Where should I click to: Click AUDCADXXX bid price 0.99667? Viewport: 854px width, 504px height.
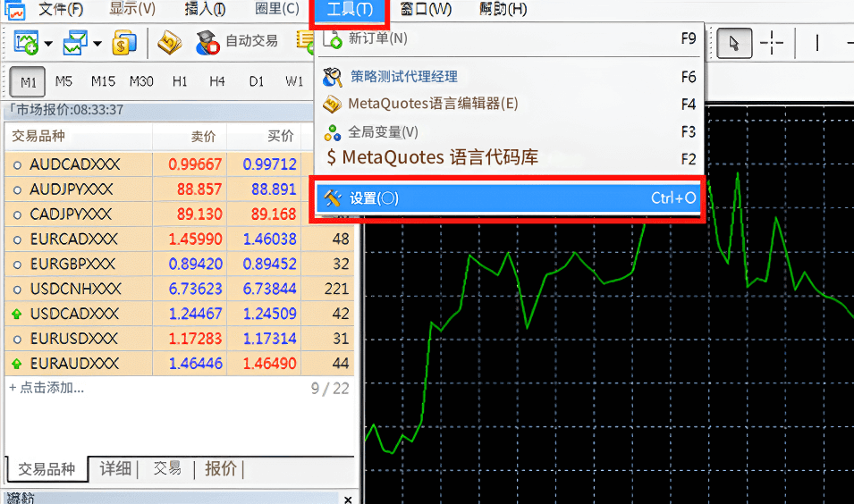pos(195,164)
